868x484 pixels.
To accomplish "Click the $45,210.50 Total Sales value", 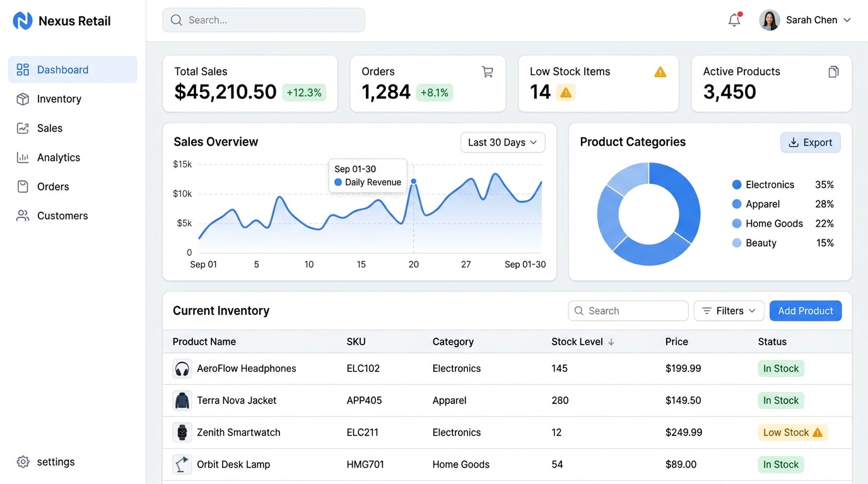I will [225, 92].
